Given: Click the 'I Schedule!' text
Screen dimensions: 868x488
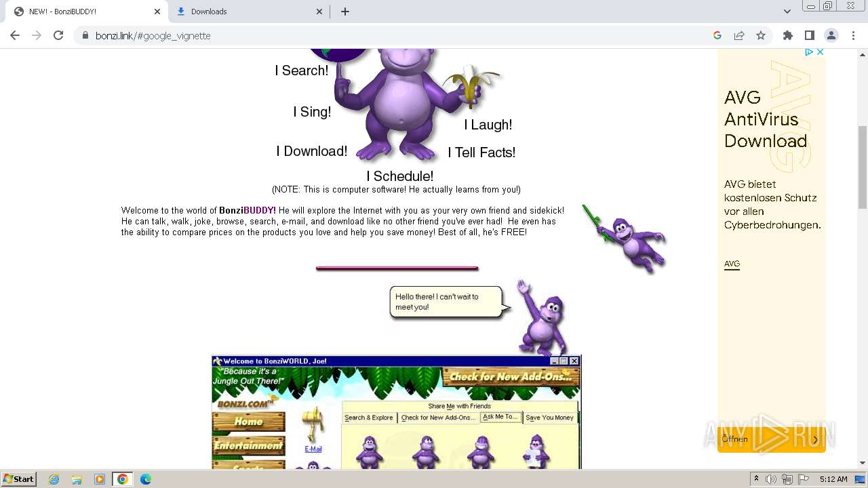Looking at the screenshot, I should [400, 176].
